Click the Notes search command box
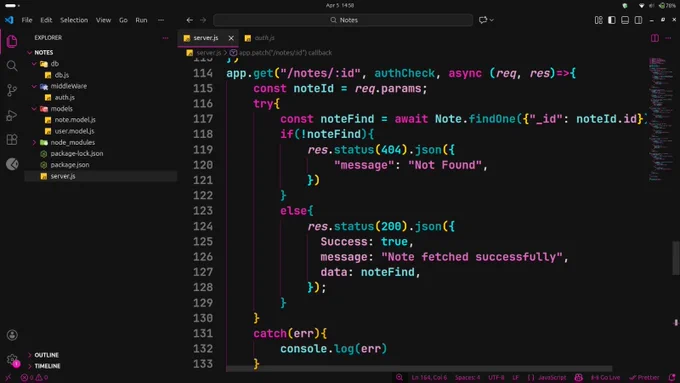 (x=343, y=20)
